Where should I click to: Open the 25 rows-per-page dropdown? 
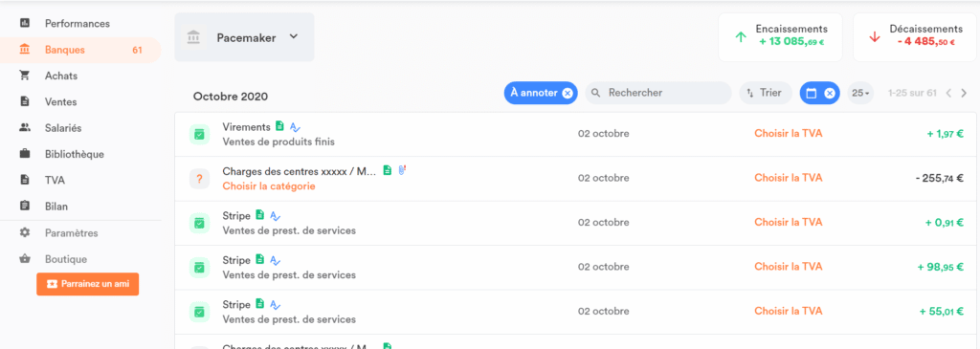pos(860,93)
